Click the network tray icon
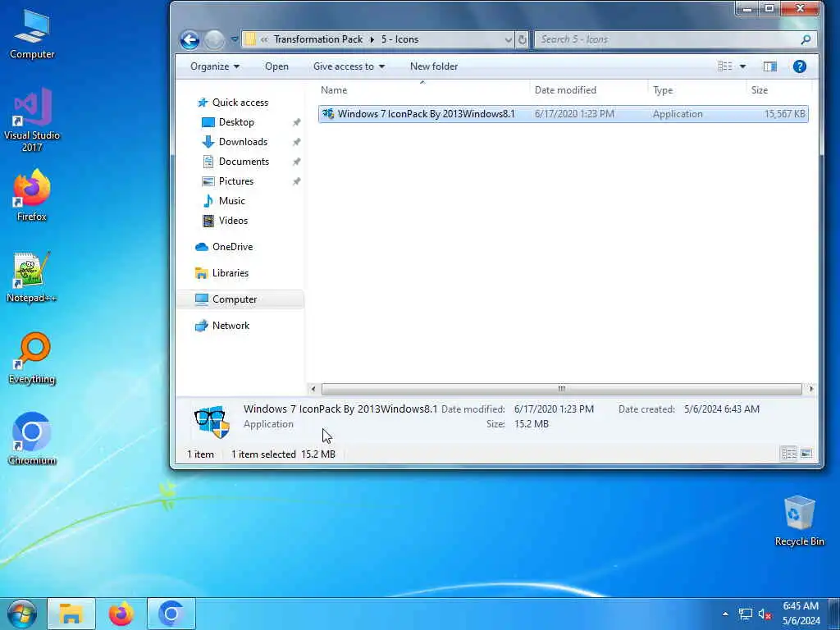Viewport: 840px width, 630px height. click(745, 614)
